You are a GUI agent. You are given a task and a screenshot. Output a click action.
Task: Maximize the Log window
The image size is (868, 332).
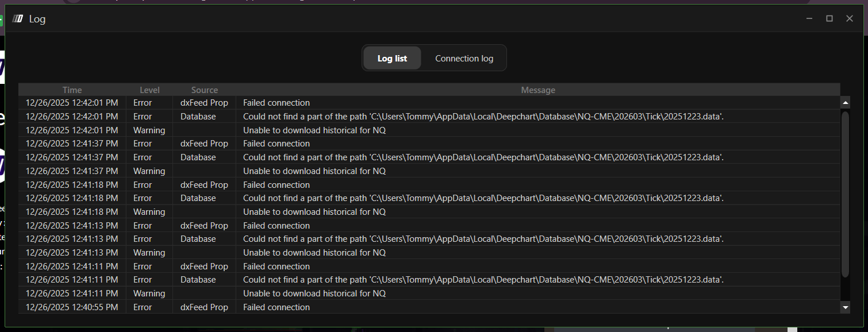point(829,19)
